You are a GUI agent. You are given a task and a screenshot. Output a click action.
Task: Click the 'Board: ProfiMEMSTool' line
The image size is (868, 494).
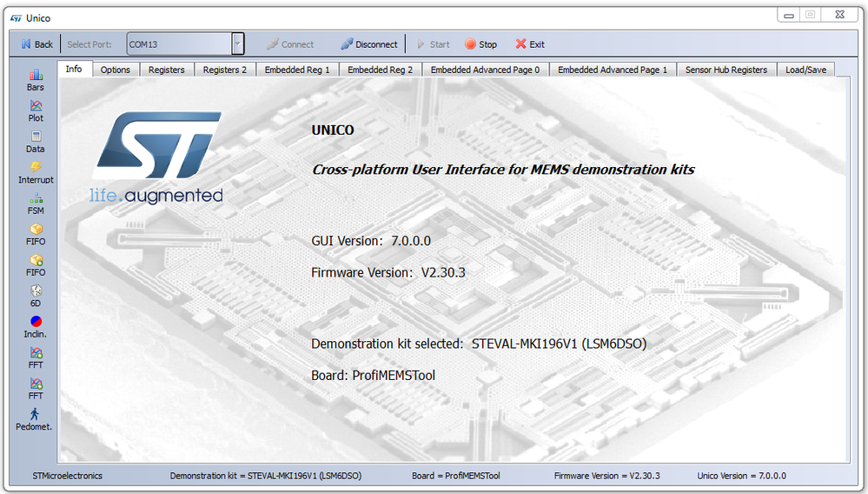(373, 376)
